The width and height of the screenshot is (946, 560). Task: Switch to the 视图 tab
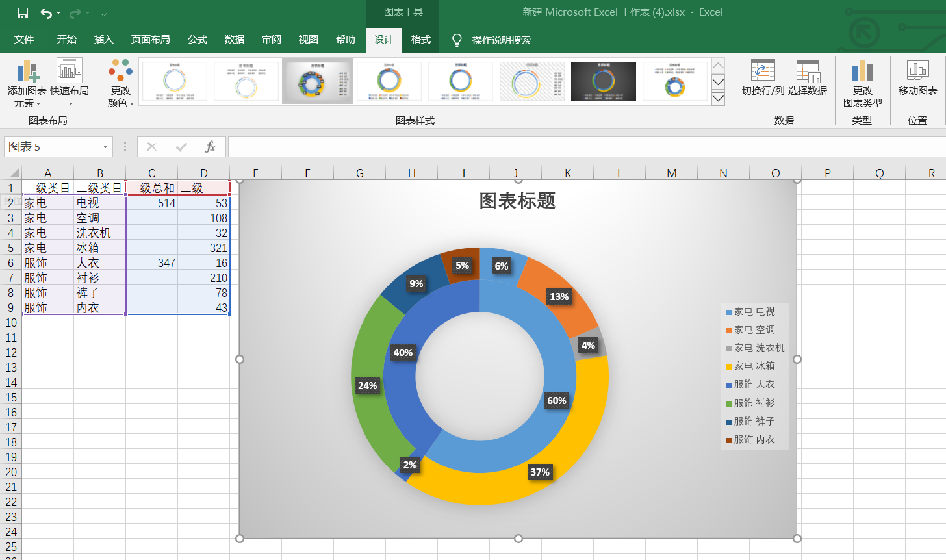(309, 40)
